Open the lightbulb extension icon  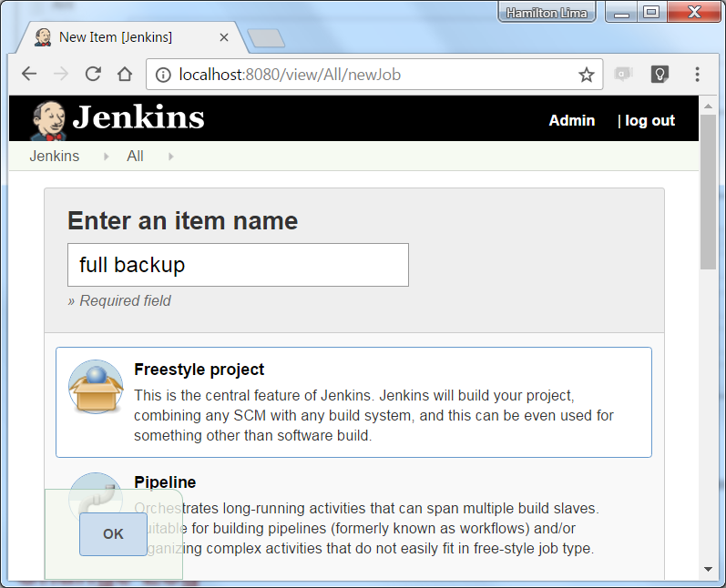pos(660,74)
